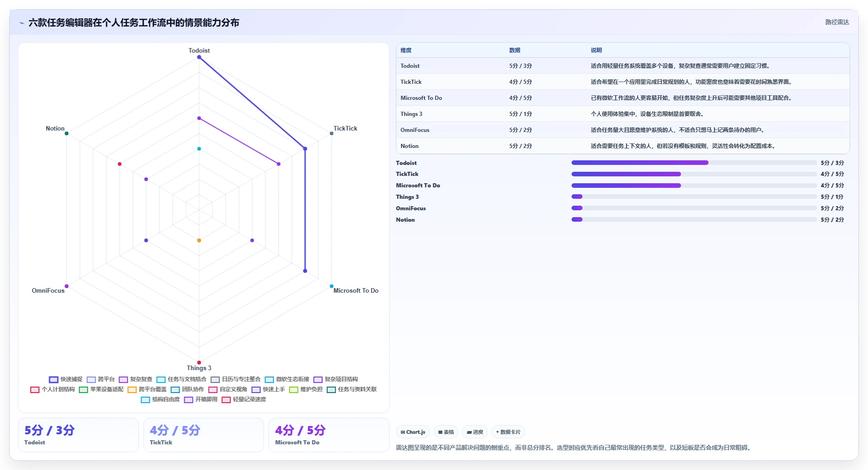Click the Todoist radar data point at top
The width and height of the screenshot is (868, 470).
199,57
